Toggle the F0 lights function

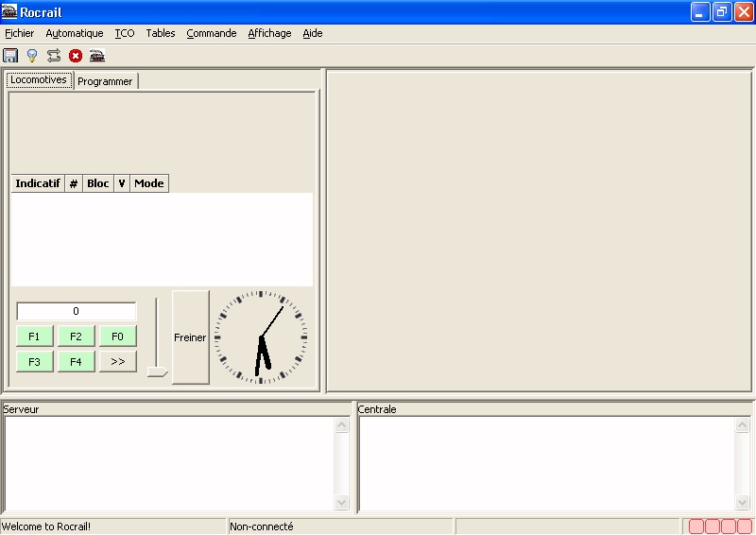(118, 337)
